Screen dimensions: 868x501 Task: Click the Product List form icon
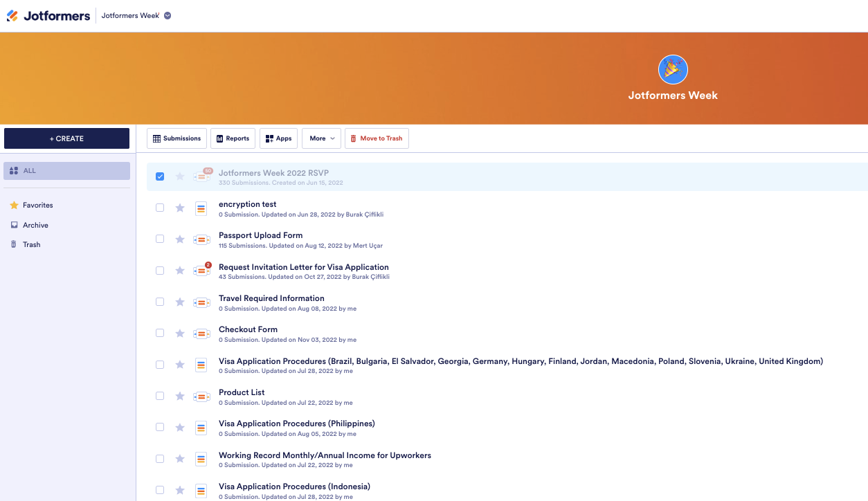(201, 397)
